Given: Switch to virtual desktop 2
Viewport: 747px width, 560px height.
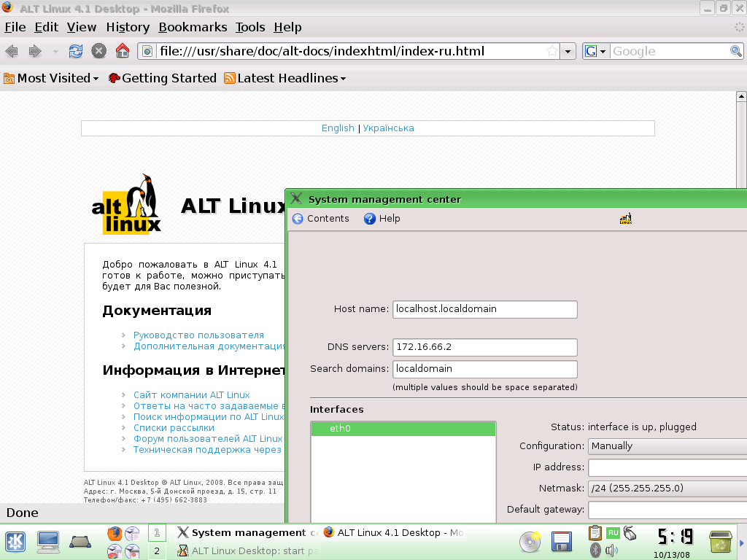Looking at the screenshot, I should pyautogui.click(x=157, y=551).
